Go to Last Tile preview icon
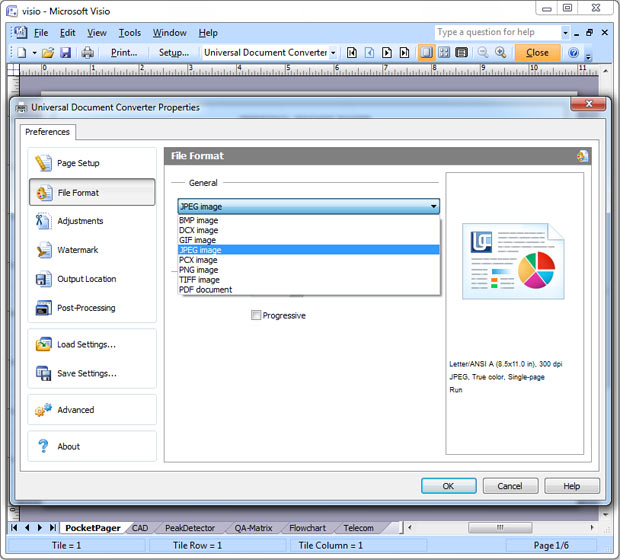 pyautogui.click(x=404, y=53)
